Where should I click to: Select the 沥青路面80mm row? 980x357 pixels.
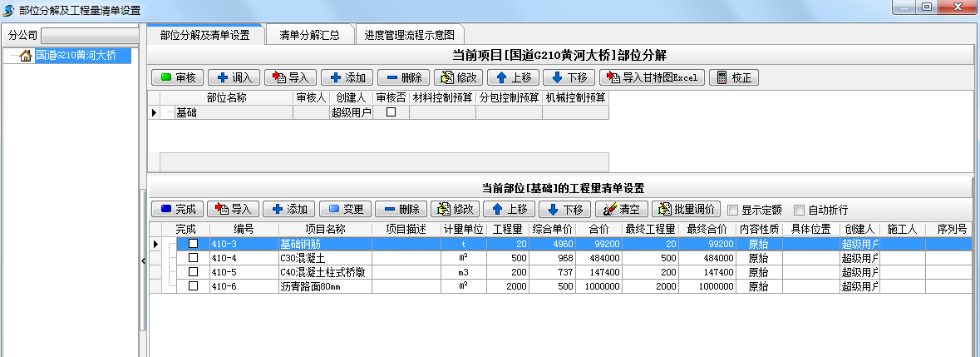tap(324, 285)
